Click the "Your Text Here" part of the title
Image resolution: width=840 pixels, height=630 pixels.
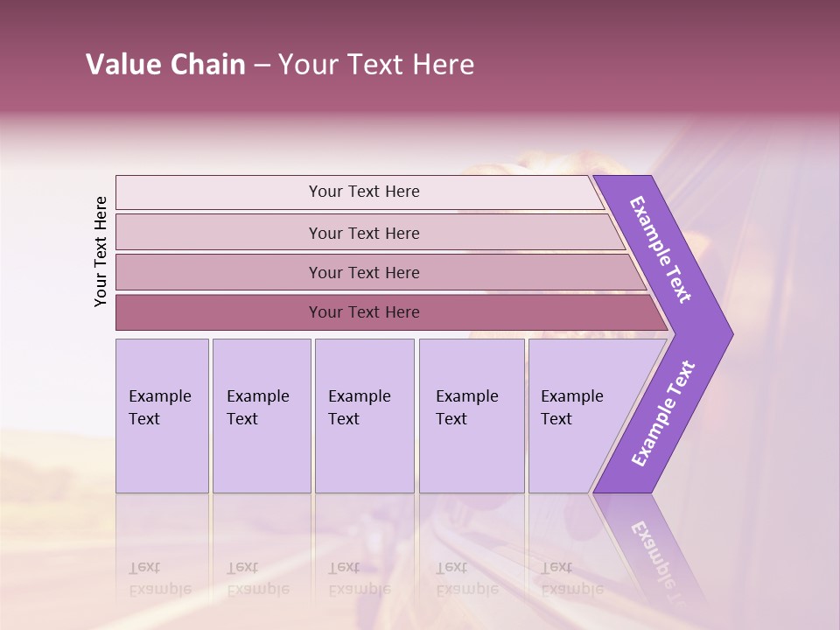(x=376, y=64)
